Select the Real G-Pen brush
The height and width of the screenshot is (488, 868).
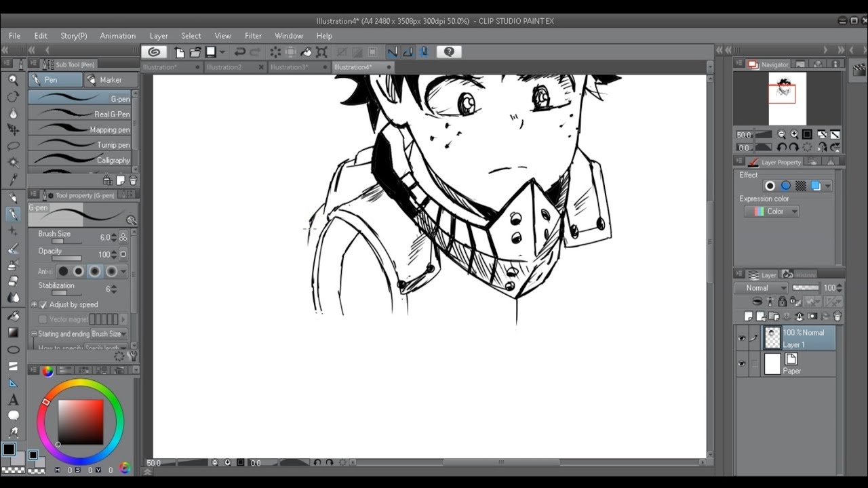80,114
